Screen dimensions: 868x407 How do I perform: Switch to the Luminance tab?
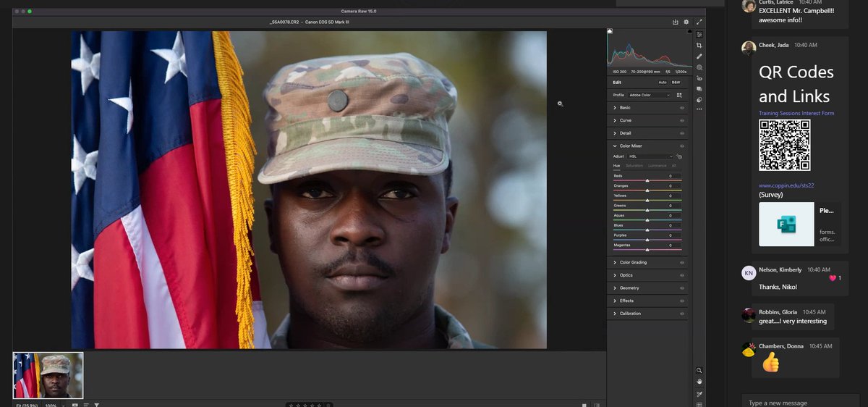click(x=657, y=166)
